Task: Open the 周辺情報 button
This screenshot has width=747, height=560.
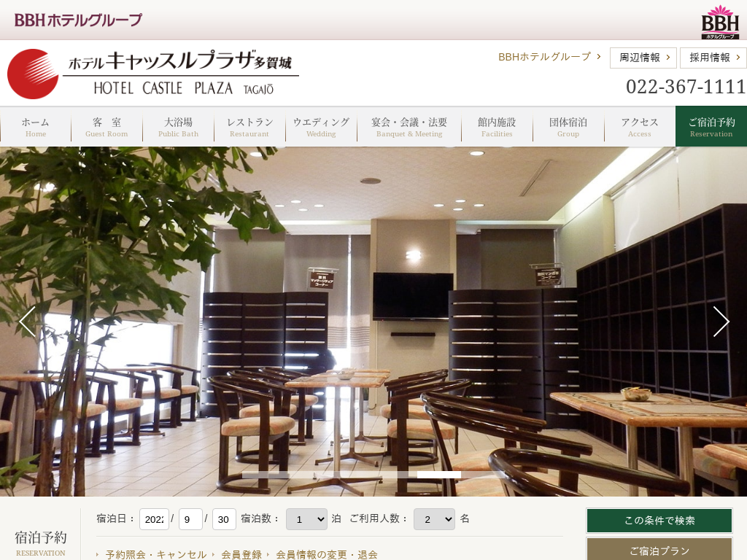Action: tap(643, 58)
